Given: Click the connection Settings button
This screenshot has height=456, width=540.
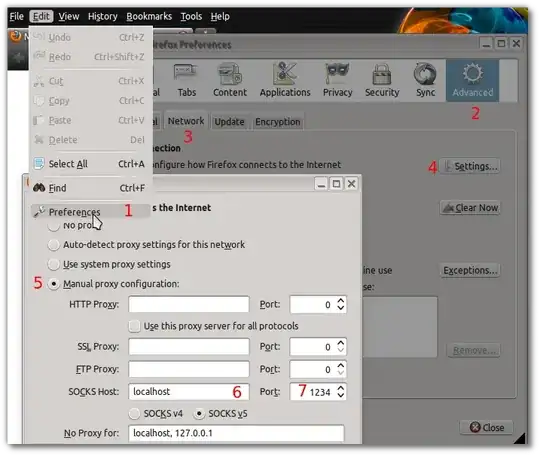Looking at the screenshot, I should coord(470,166).
